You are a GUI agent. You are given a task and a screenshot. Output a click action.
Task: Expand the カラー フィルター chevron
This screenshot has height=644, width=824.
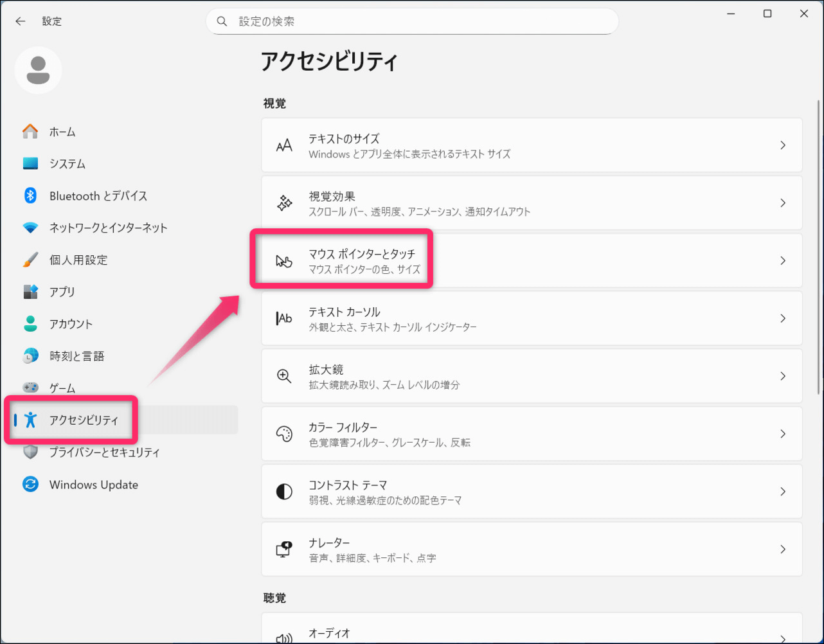[782, 434]
